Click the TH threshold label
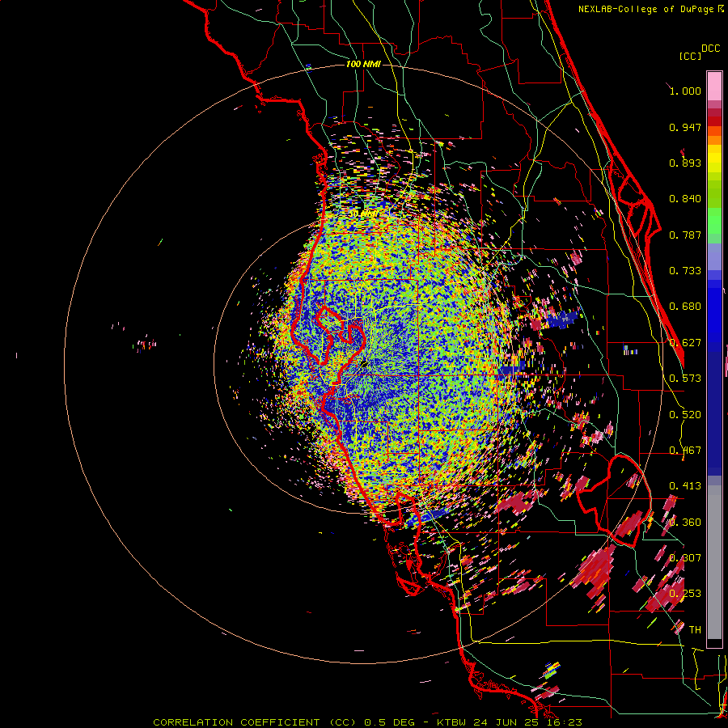 [x=695, y=630]
